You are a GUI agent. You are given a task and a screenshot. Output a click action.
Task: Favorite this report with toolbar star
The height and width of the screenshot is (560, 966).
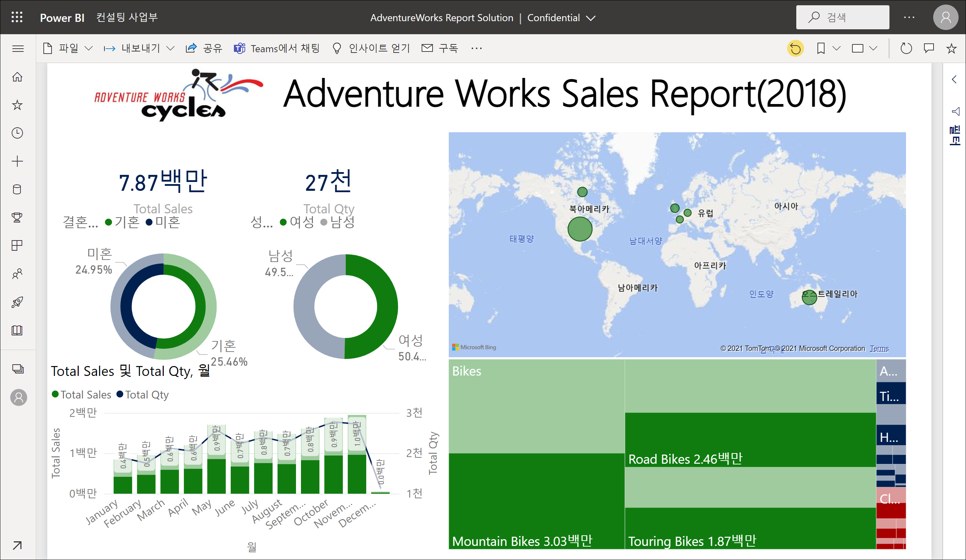tap(951, 48)
